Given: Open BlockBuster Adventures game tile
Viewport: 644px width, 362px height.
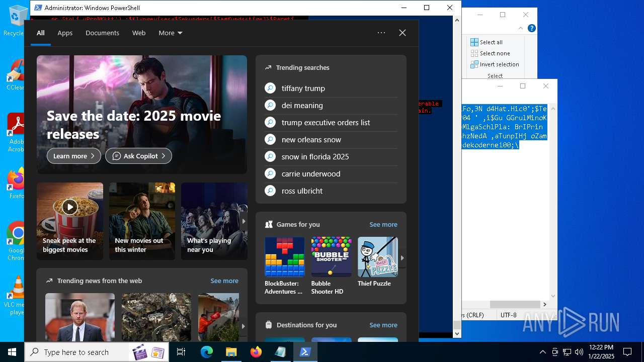Looking at the screenshot, I should (284, 266).
